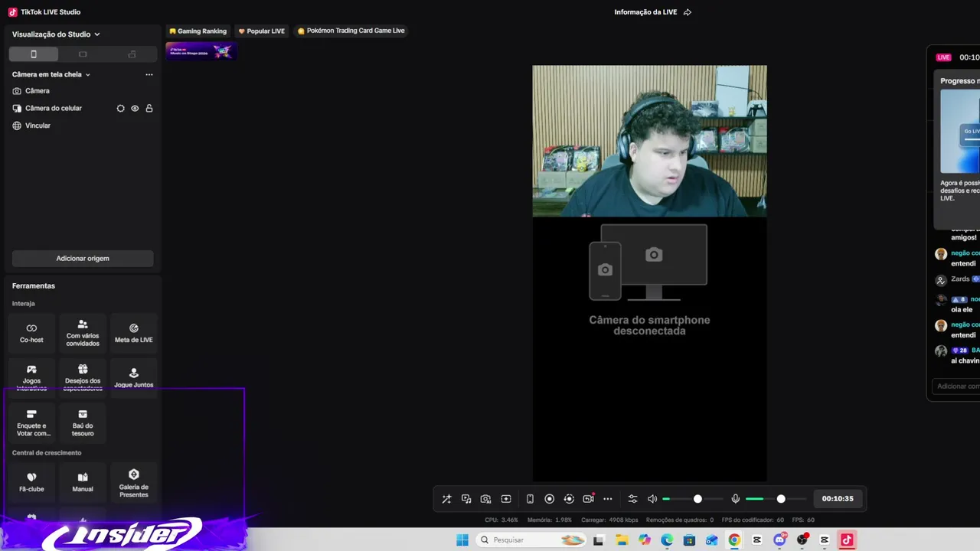Collapse the Câmera em tela cheia scene
The width and height of the screenshot is (980, 551).
pos(88,75)
